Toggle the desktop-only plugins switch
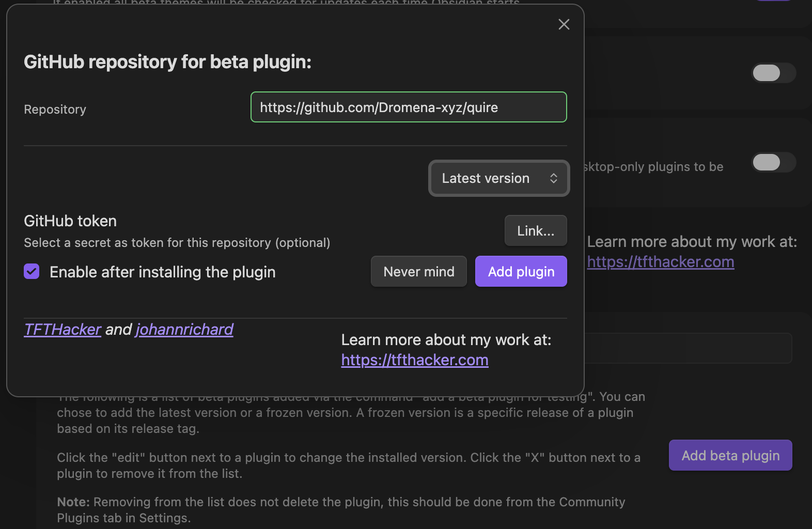Viewport: 812px width, 529px height. coord(773,162)
